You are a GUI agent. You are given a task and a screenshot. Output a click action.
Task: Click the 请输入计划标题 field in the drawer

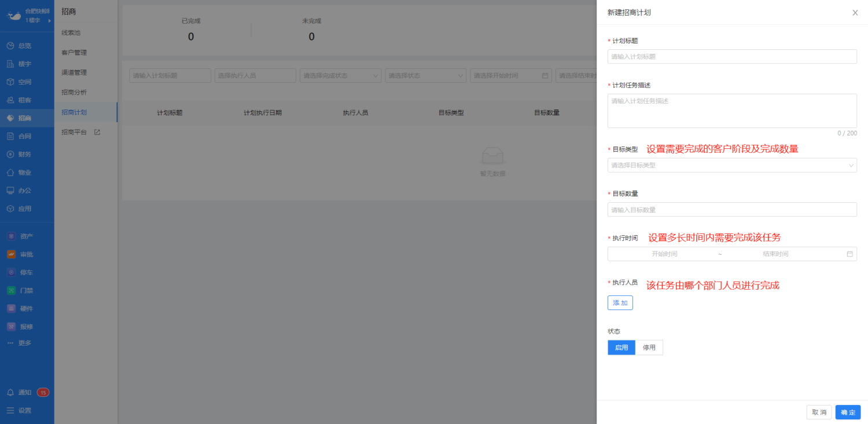(x=732, y=57)
